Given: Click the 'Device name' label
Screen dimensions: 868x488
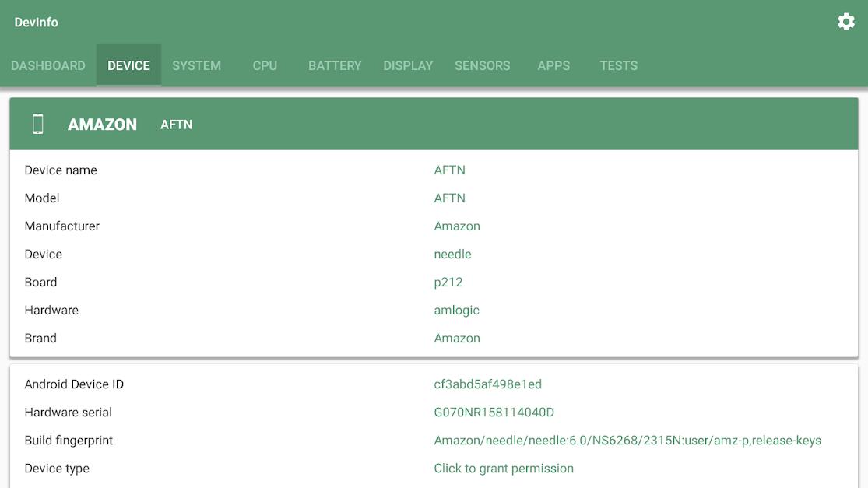Looking at the screenshot, I should 61,170.
